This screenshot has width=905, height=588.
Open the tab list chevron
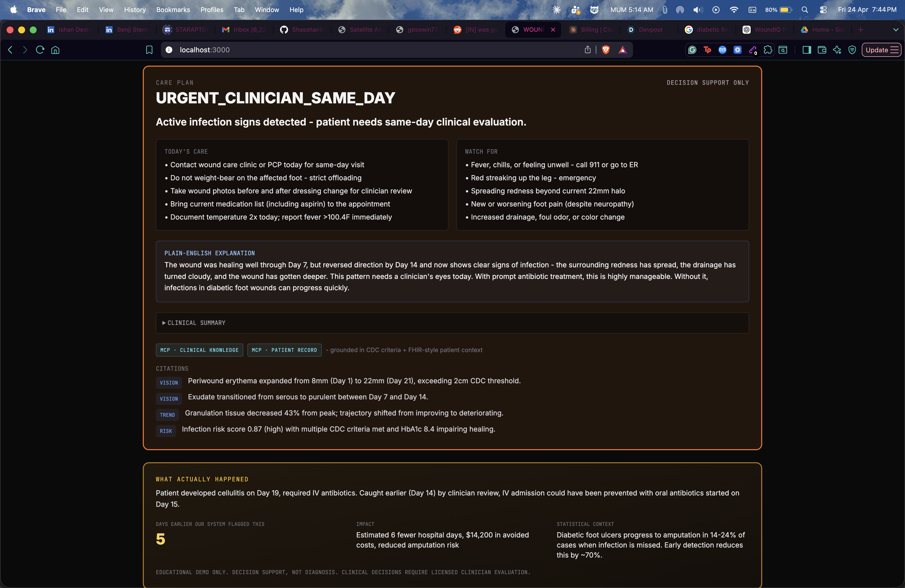point(896,30)
